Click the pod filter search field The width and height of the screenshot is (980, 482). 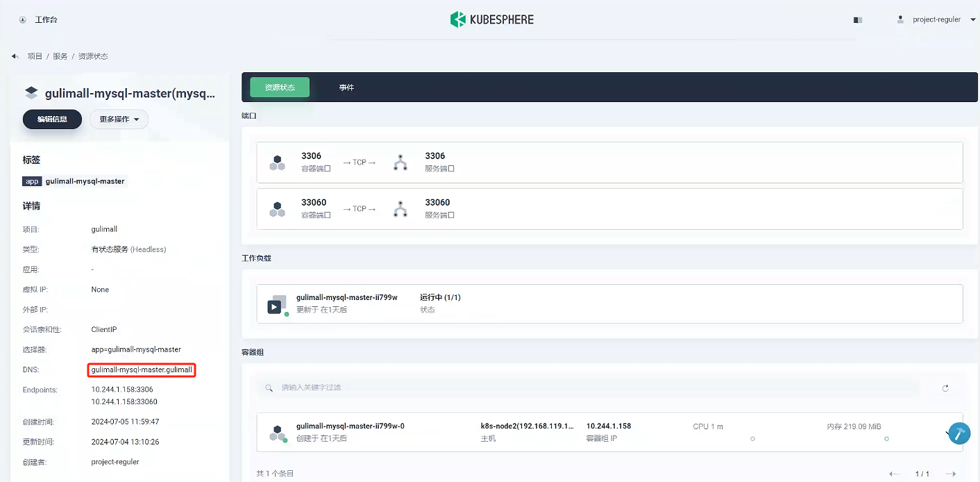point(589,388)
